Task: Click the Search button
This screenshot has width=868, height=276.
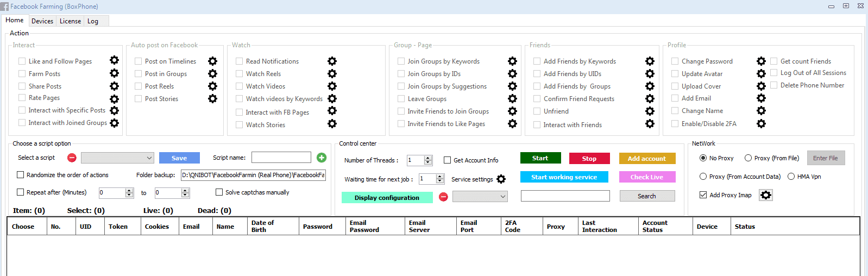Action: [647, 196]
